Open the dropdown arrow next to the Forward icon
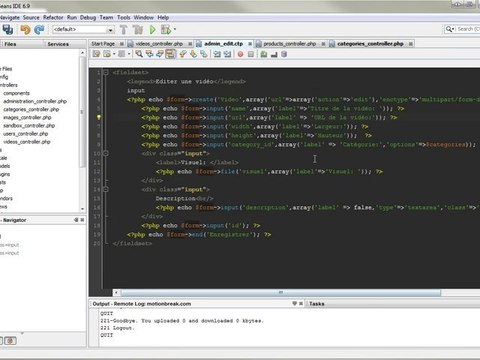 pyautogui.click(x=129, y=54)
